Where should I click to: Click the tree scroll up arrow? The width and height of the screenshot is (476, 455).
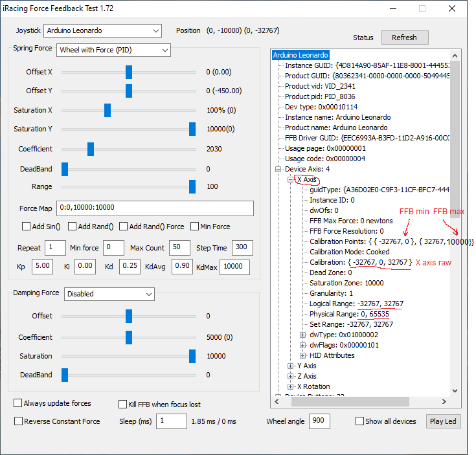pos(455,56)
